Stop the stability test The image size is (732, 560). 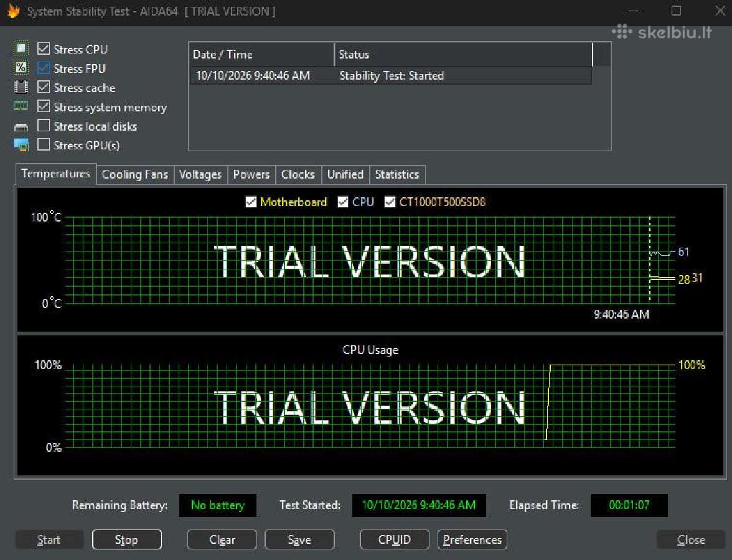click(x=126, y=540)
